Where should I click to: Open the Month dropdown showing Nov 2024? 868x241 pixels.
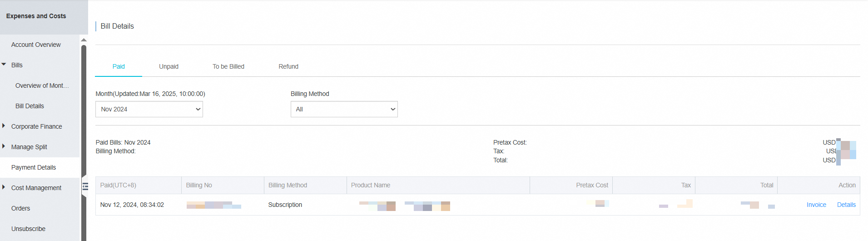(x=149, y=109)
